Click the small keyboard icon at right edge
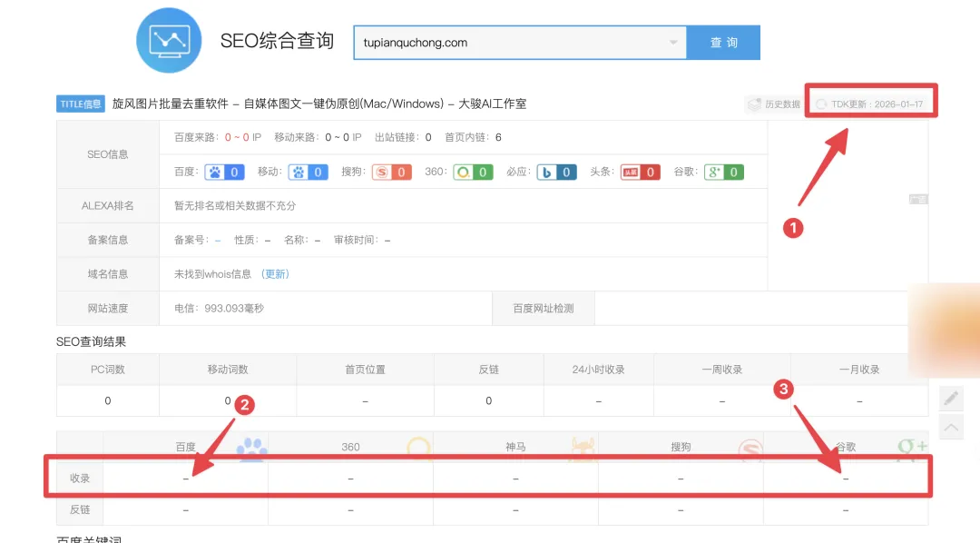The height and width of the screenshot is (543, 980). [917, 199]
